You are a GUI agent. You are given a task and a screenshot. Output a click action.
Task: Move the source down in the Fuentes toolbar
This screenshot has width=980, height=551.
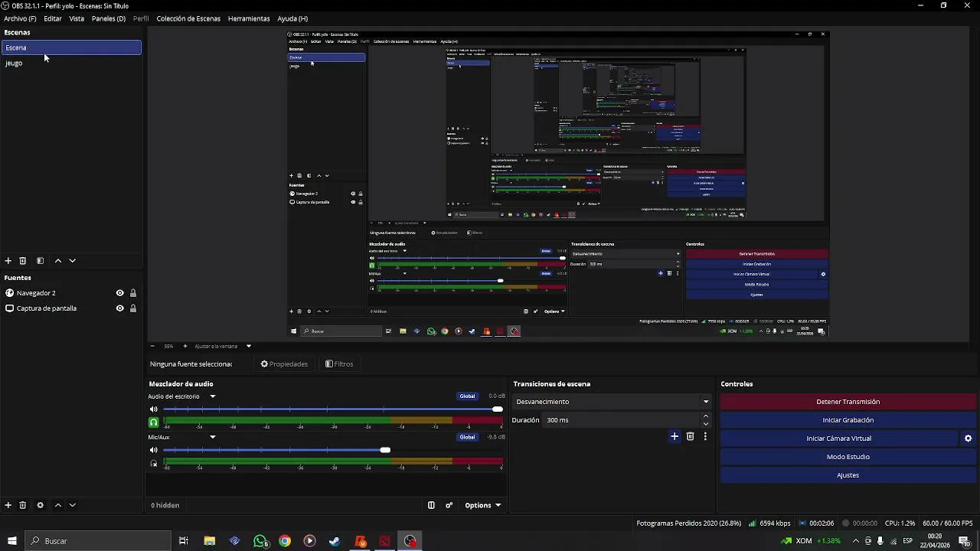pyautogui.click(x=73, y=505)
